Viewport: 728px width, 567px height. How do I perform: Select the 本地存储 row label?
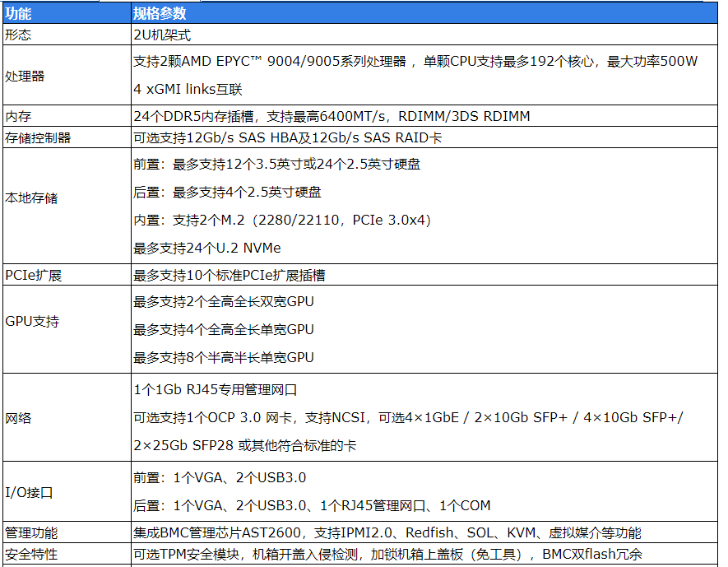[31, 198]
